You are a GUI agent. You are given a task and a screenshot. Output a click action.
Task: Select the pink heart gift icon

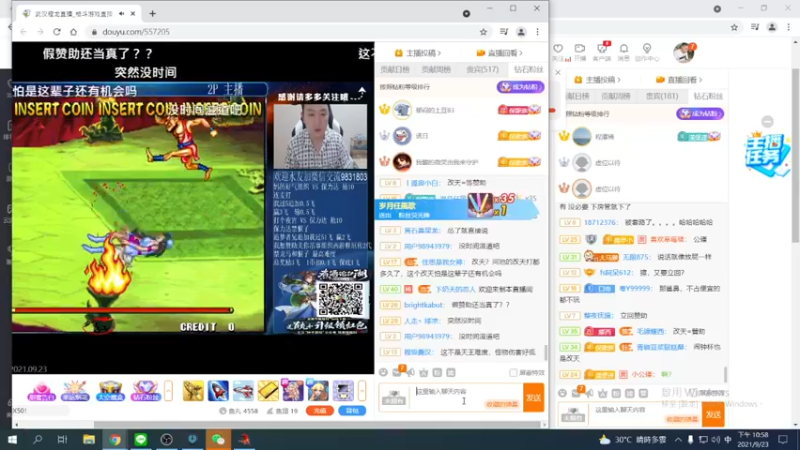click(41, 391)
